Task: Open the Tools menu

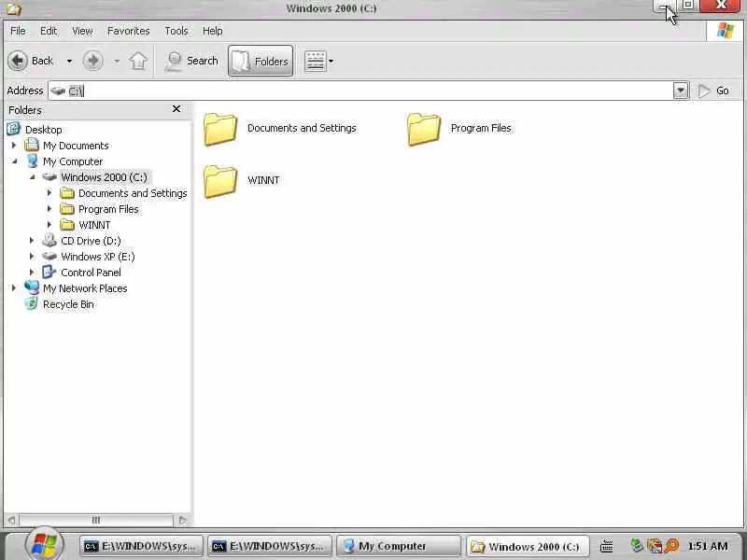Action: (176, 31)
